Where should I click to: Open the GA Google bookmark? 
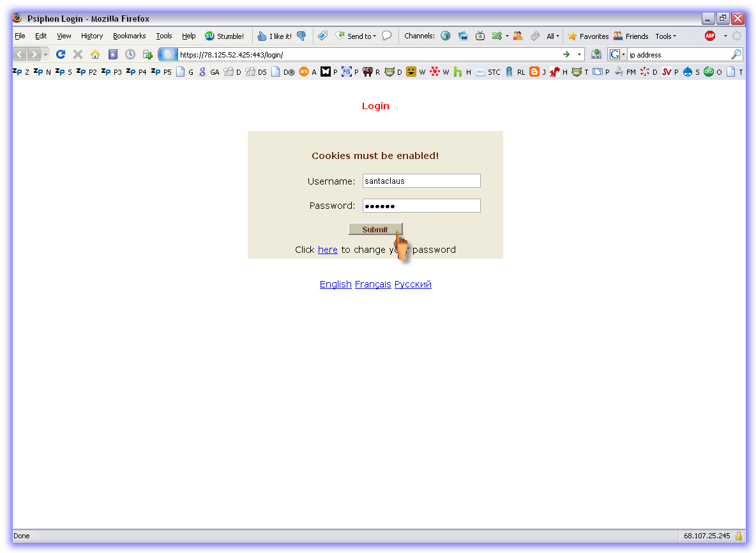pyautogui.click(x=209, y=72)
